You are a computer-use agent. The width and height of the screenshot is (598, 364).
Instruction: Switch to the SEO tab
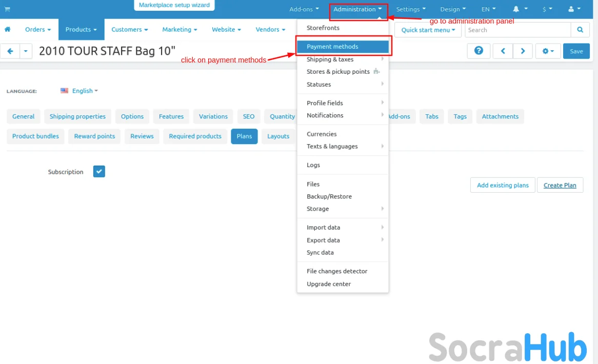[249, 116]
